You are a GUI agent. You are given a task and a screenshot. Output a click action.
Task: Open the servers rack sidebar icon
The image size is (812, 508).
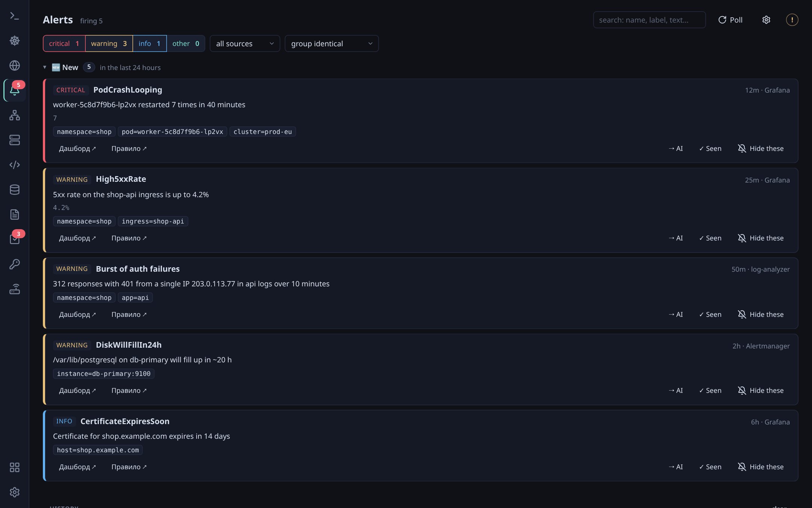[14, 140]
